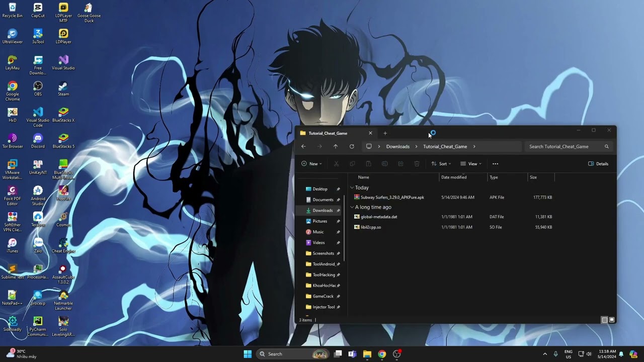This screenshot has height=362, width=644.
Task: Collapse the A long time ago group
Action: [x=352, y=207]
